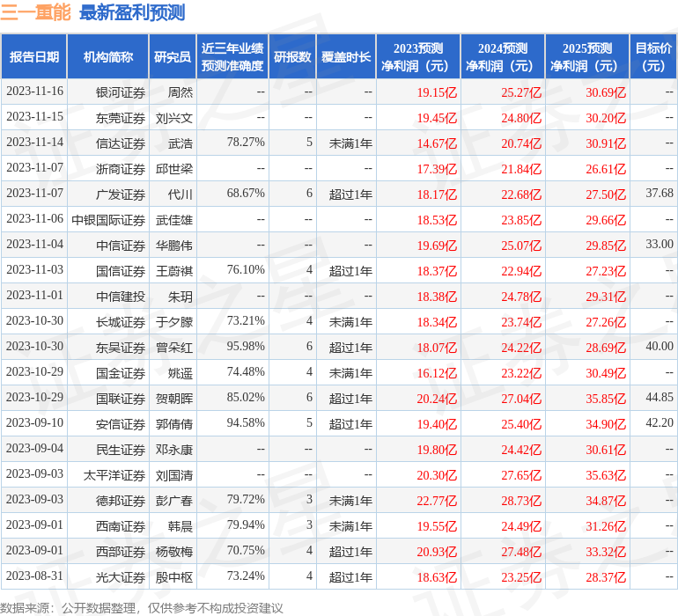The height and width of the screenshot is (616, 678).
Task: Click the 37.68 target price
Action: (x=660, y=194)
